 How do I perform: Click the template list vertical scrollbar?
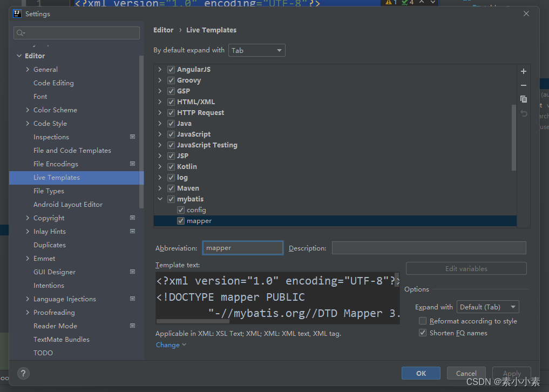pos(513,137)
